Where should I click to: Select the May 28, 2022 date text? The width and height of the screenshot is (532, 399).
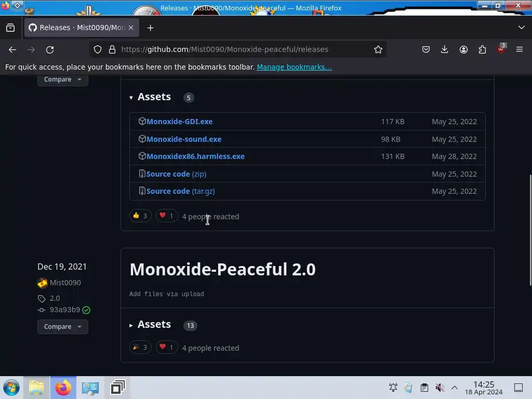tap(454, 156)
